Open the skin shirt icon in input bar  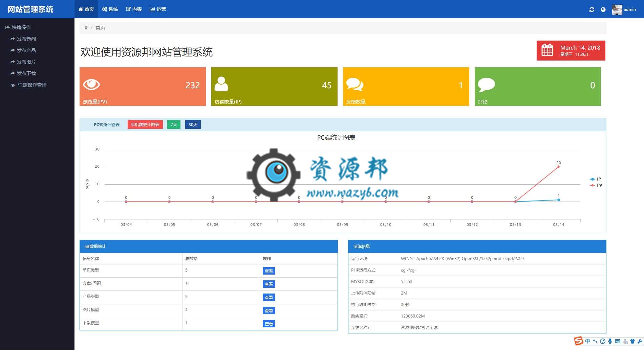[632, 341]
